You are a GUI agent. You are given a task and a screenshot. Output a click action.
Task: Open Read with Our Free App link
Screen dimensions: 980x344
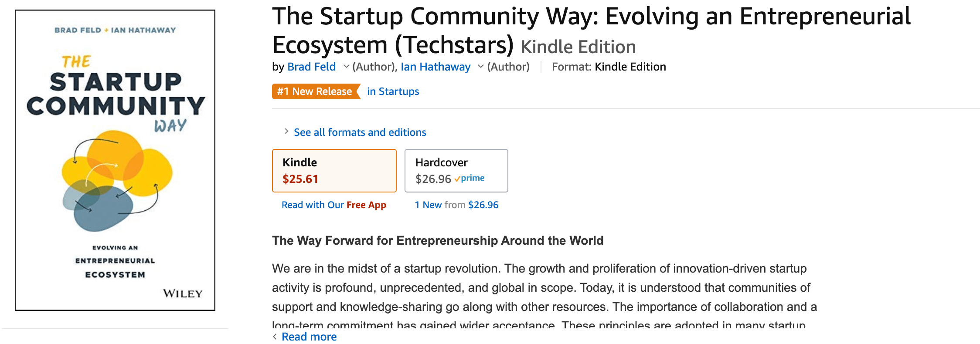[333, 205]
